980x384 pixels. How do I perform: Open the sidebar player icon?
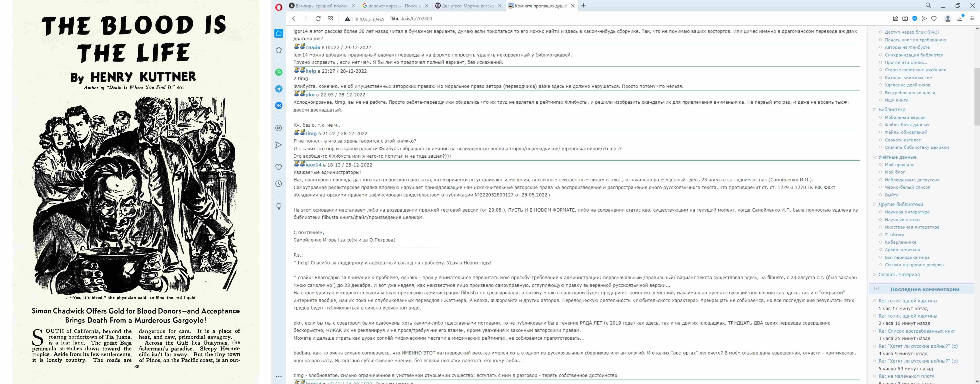coord(278,128)
